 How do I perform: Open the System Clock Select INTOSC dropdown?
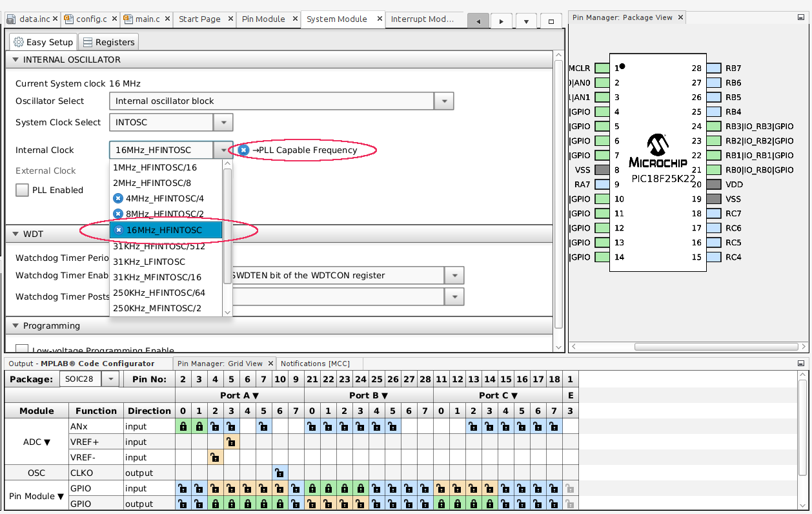(x=223, y=122)
